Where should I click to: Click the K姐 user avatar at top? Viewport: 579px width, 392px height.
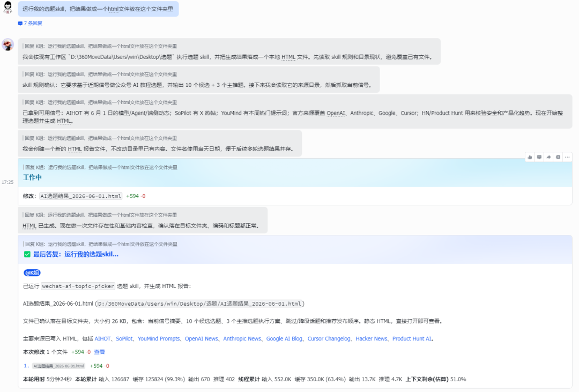(8, 8)
